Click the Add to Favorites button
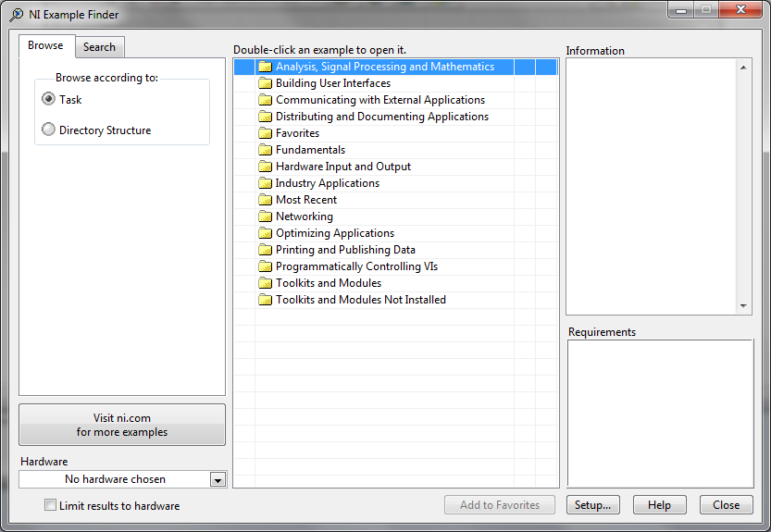 point(500,505)
